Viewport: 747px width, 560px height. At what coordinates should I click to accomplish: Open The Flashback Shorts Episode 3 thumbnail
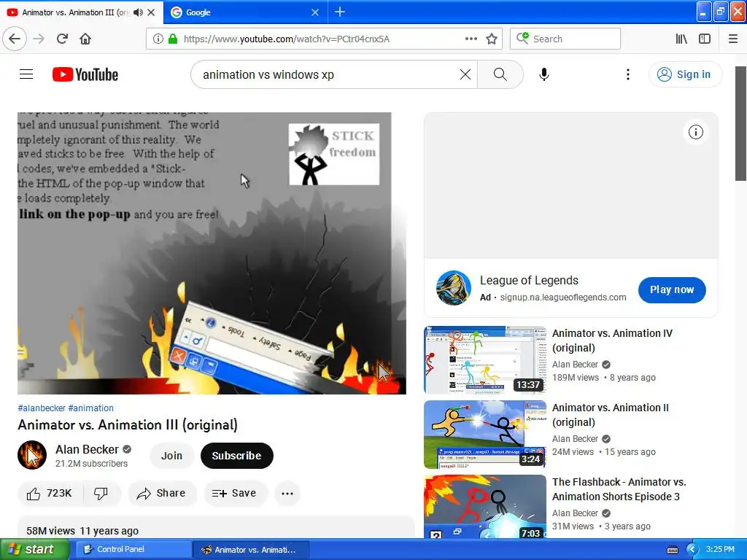coord(485,507)
